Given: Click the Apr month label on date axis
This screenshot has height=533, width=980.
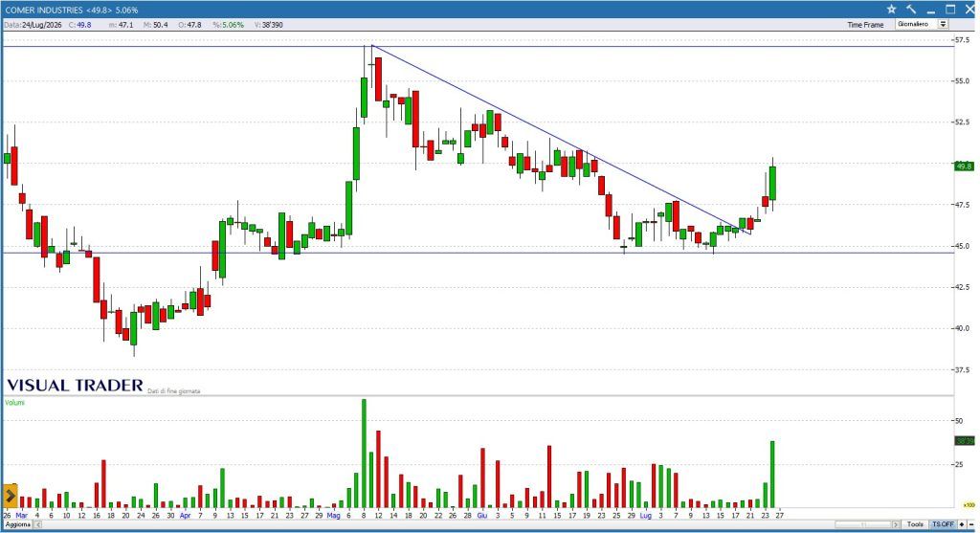Looking at the screenshot, I should (185, 516).
